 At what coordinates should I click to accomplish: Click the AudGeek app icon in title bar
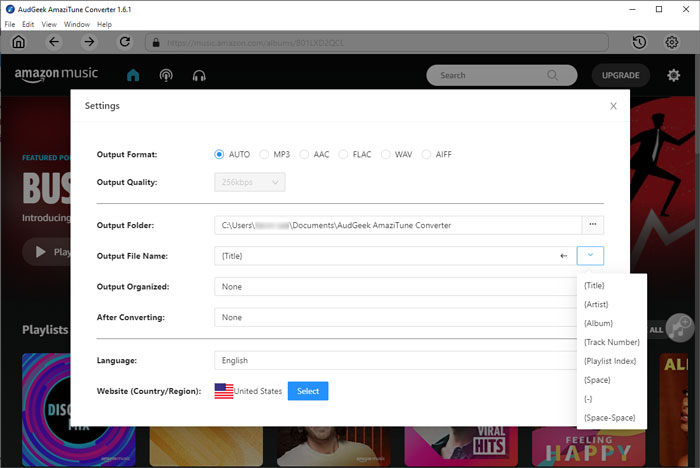[10, 9]
